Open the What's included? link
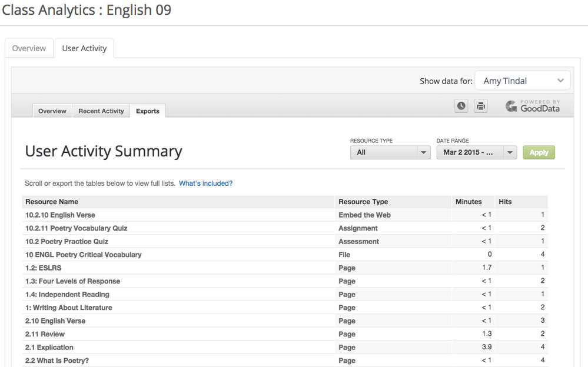Viewport: 588px width, 367px height. pos(205,183)
